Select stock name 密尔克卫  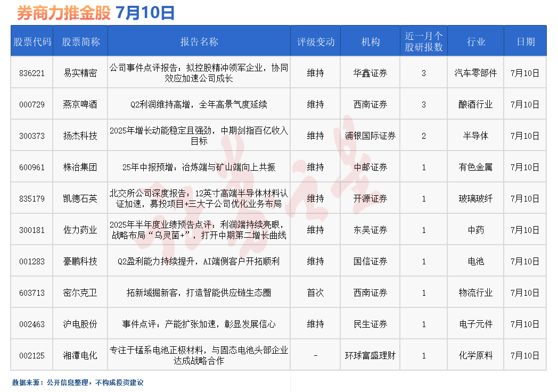click(80, 293)
